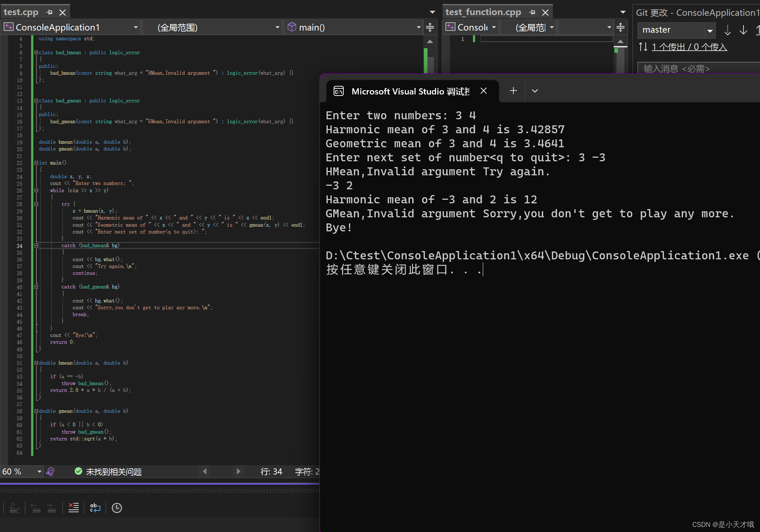The image size is (760, 532).
Task: Switch to the test.cpp tab
Action: pyautogui.click(x=21, y=12)
